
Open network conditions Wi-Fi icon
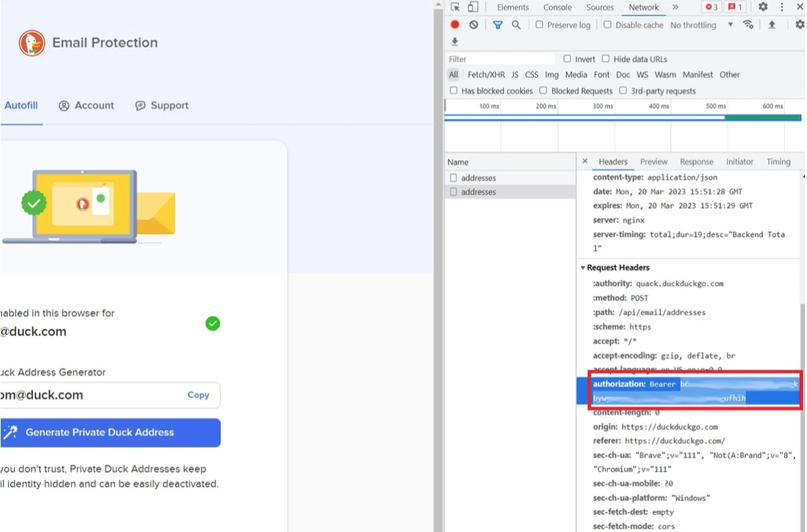pos(748,25)
